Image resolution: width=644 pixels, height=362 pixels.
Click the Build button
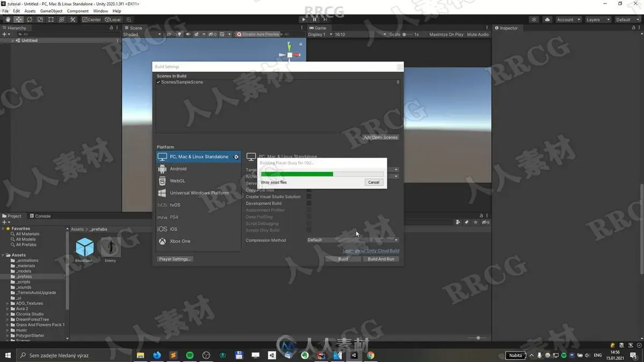click(343, 259)
